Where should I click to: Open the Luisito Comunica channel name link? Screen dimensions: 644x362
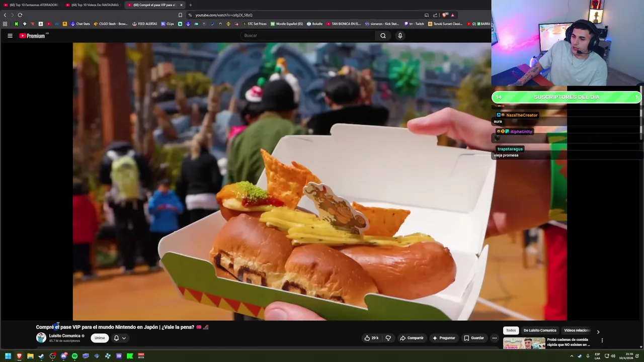click(x=64, y=336)
